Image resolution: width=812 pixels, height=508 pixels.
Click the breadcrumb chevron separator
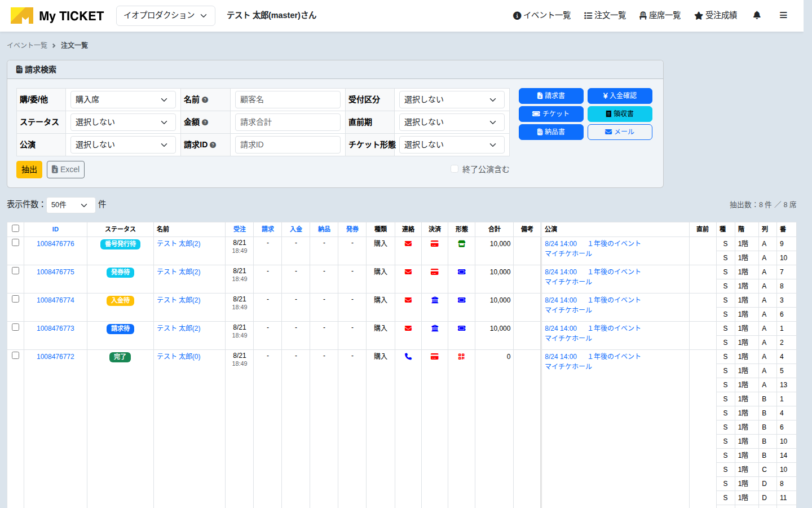pyautogui.click(x=54, y=46)
